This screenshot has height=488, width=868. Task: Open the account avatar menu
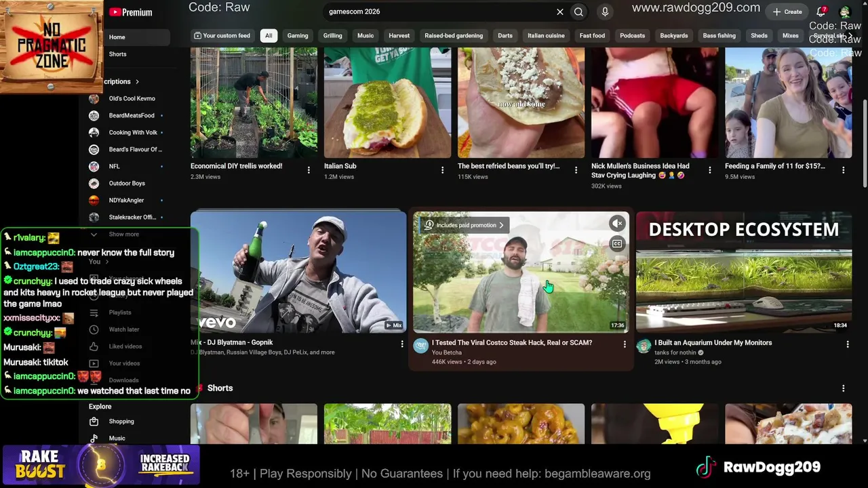[845, 12]
